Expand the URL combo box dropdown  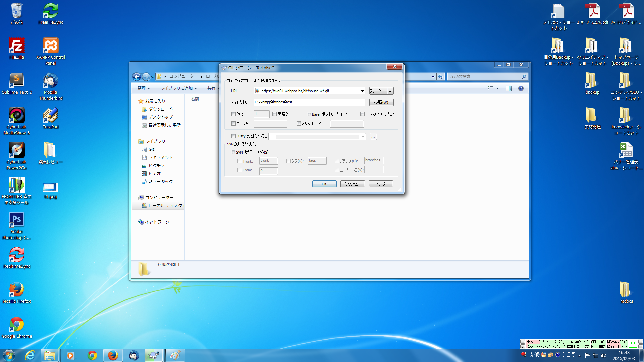(x=362, y=91)
